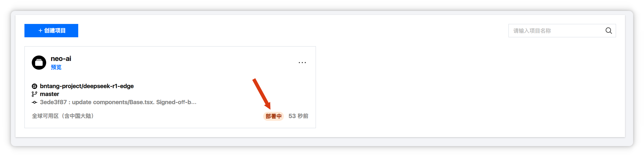The image size is (644, 157).
Task: Click the search magnifier icon
Action: tap(609, 31)
